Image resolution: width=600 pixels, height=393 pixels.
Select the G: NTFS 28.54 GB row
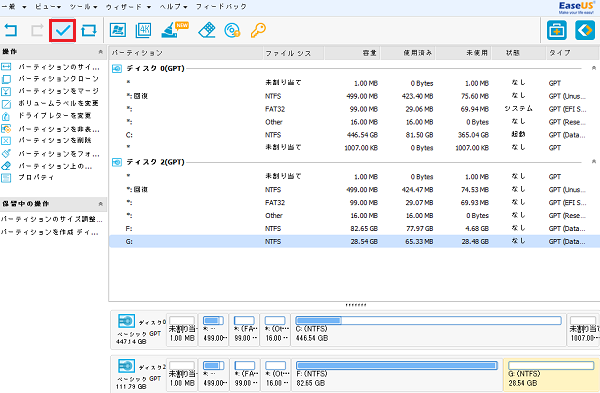pyautogui.click(x=354, y=241)
